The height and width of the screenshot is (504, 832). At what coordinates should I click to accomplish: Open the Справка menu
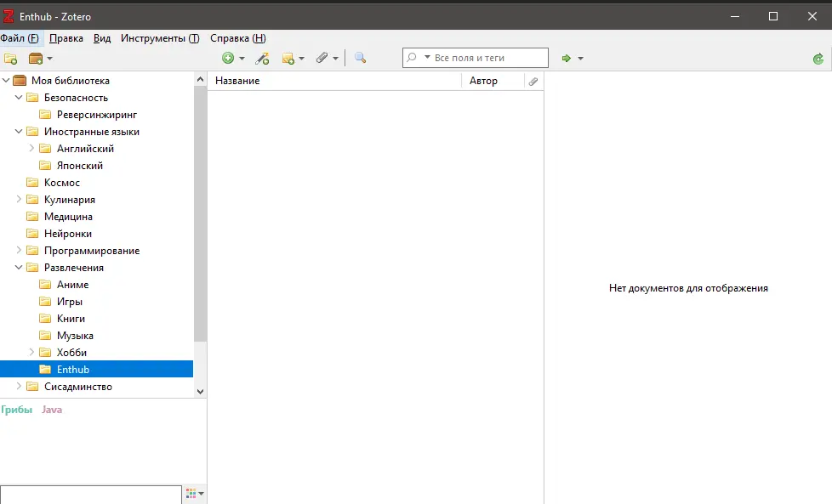237,38
